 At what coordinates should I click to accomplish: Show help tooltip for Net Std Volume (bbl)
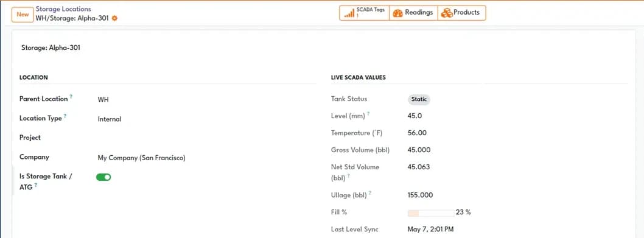348,177
